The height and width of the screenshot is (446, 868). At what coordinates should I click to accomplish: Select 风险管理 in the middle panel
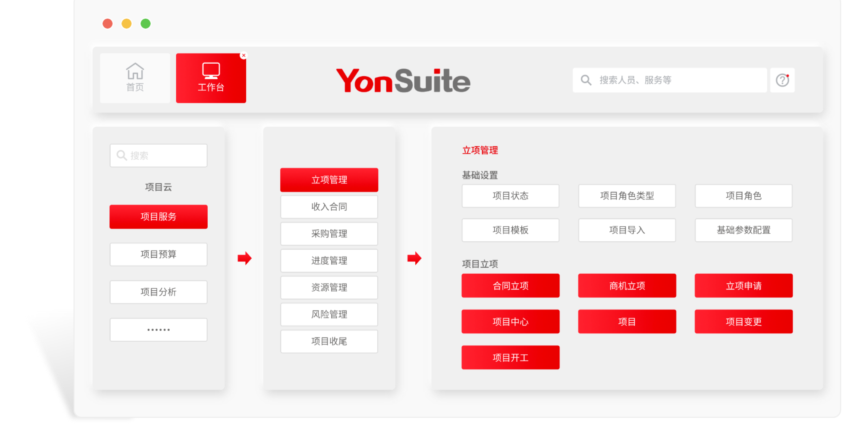coord(329,314)
